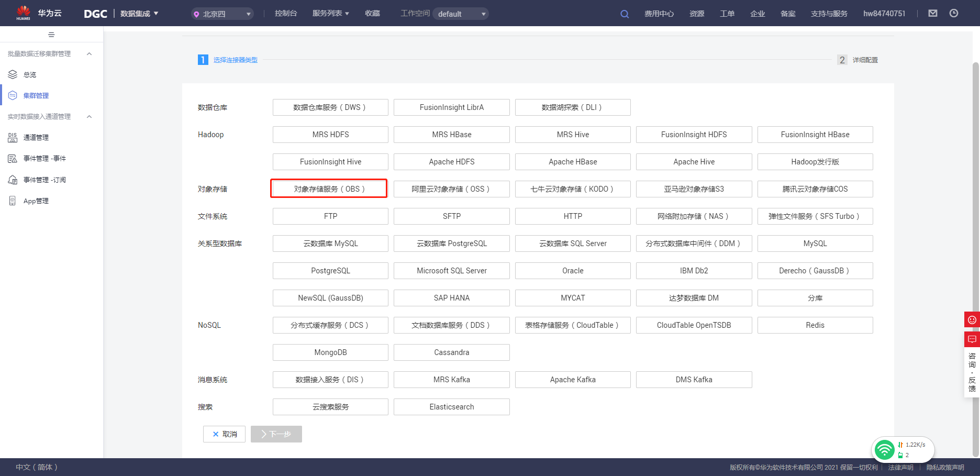Select the SFTP connector
Screen dimensions: 980x476
point(451,216)
